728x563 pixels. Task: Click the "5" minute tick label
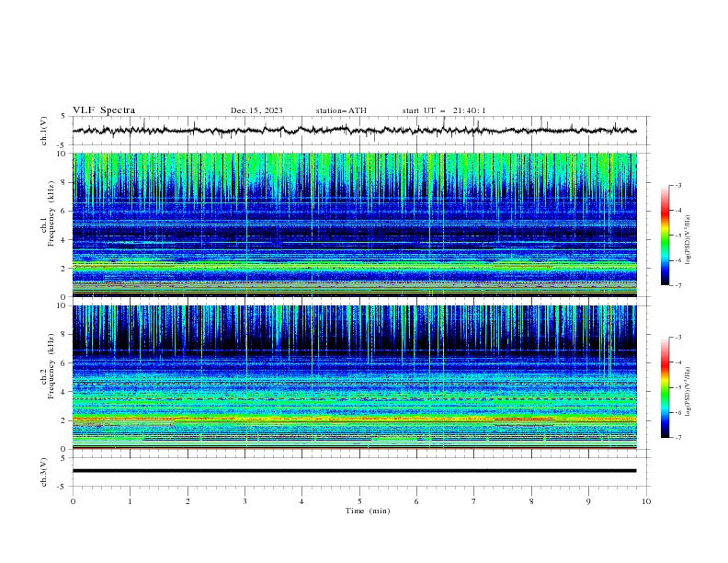[359, 501]
